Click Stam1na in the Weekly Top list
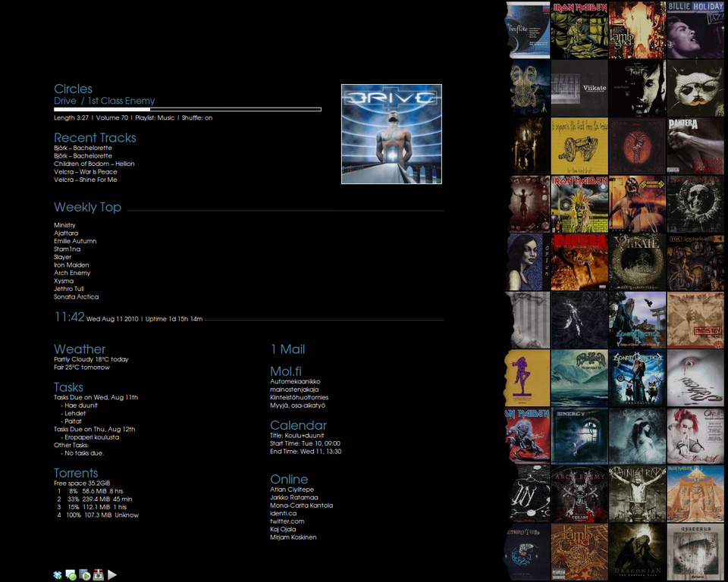The width and height of the screenshot is (728, 582). [67, 249]
